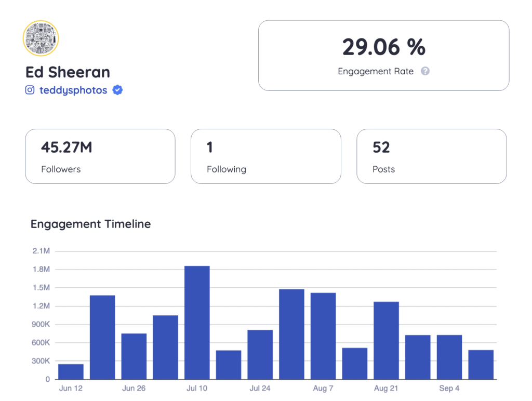Screen dimensions: 532x401
Task: Click the last bar after Sep 4
Action: pyautogui.click(x=481, y=364)
